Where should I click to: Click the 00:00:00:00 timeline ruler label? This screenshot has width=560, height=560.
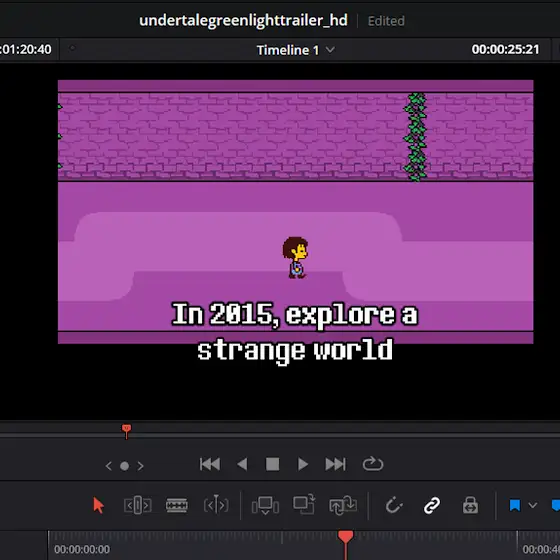point(82,549)
